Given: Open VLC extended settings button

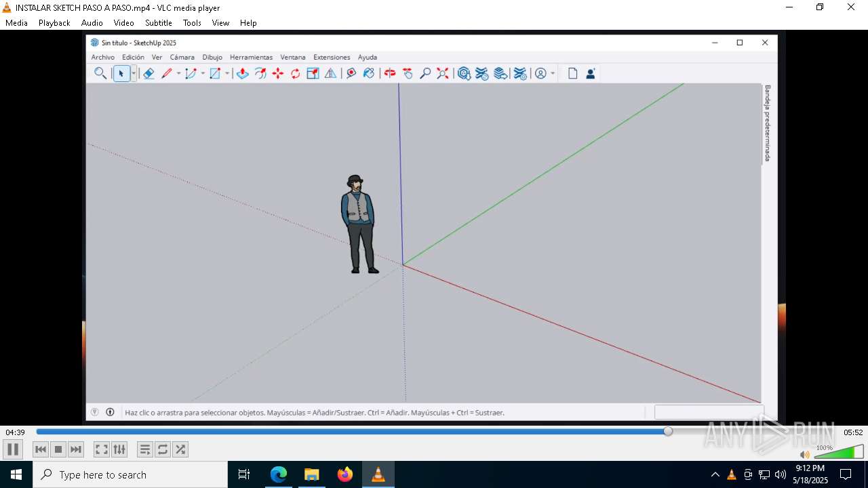Looking at the screenshot, I should 119,449.
